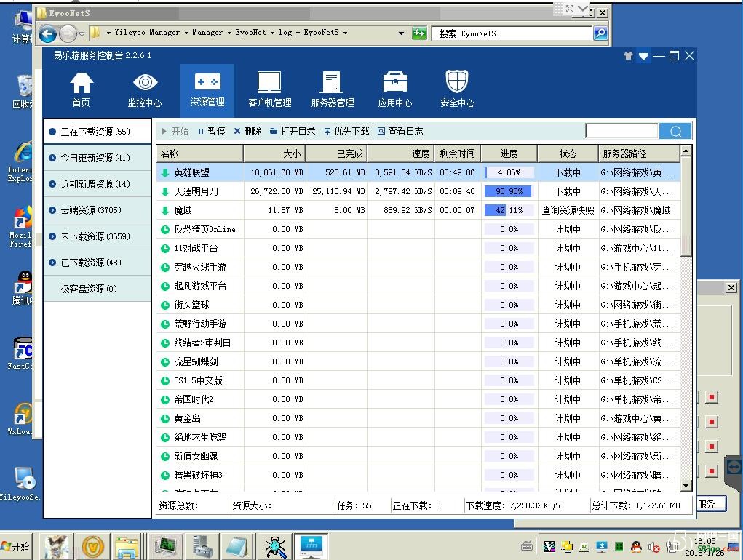This screenshot has height=560, width=743.
Task: Show 极客盘资源 (0) list
Action: (97, 288)
